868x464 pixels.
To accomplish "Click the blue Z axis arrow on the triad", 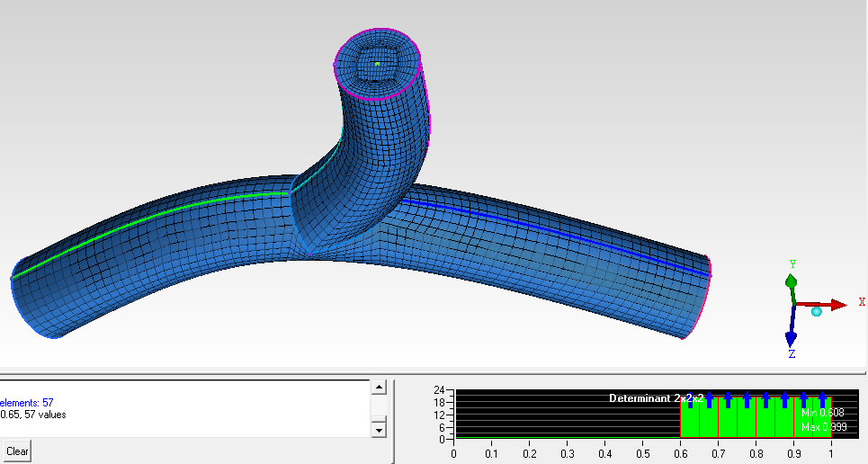I will (x=791, y=335).
